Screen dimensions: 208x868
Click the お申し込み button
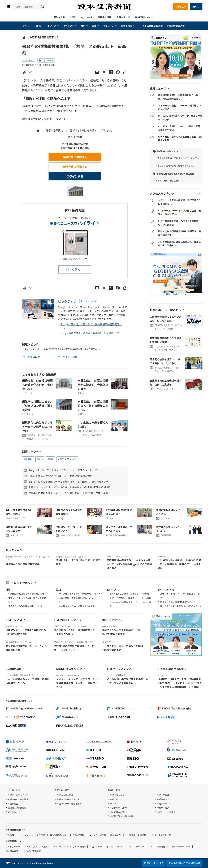[x=181, y=6]
